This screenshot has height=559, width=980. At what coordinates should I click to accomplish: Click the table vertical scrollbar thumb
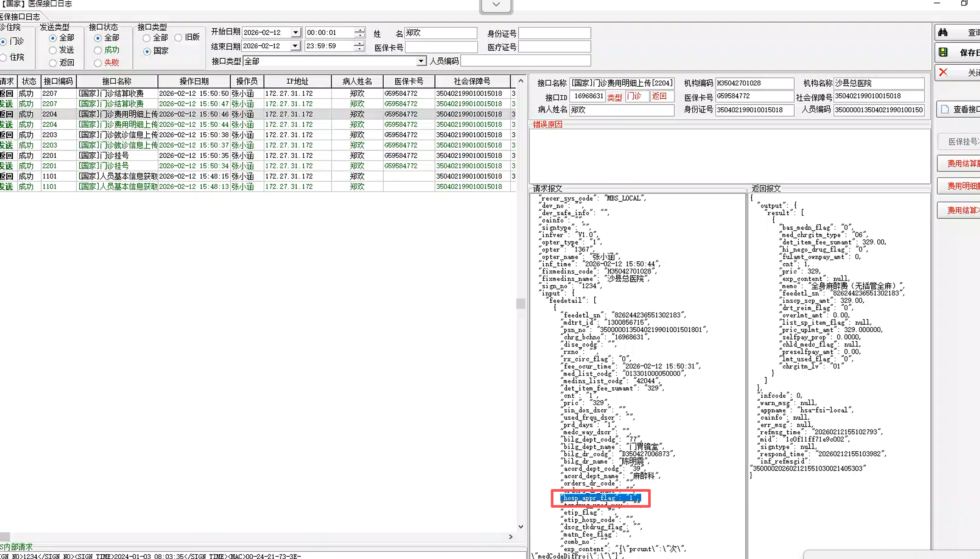point(521,304)
